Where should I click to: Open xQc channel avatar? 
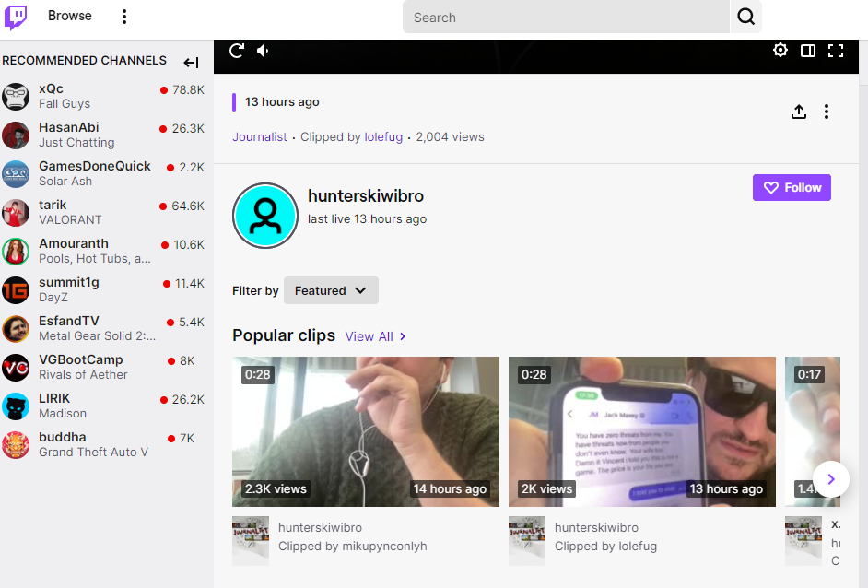click(x=16, y=97)
